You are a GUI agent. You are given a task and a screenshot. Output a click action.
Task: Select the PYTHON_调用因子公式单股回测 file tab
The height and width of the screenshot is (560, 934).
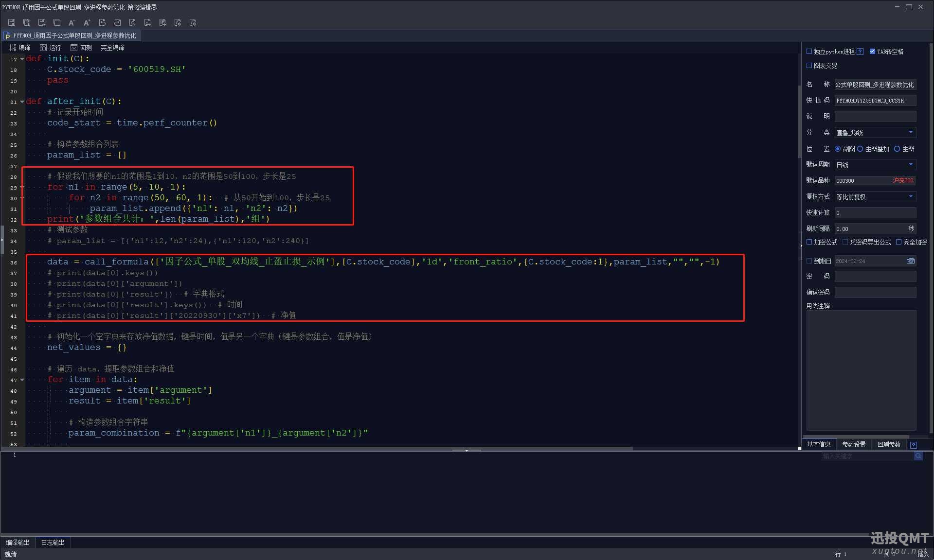pos(71,35)
